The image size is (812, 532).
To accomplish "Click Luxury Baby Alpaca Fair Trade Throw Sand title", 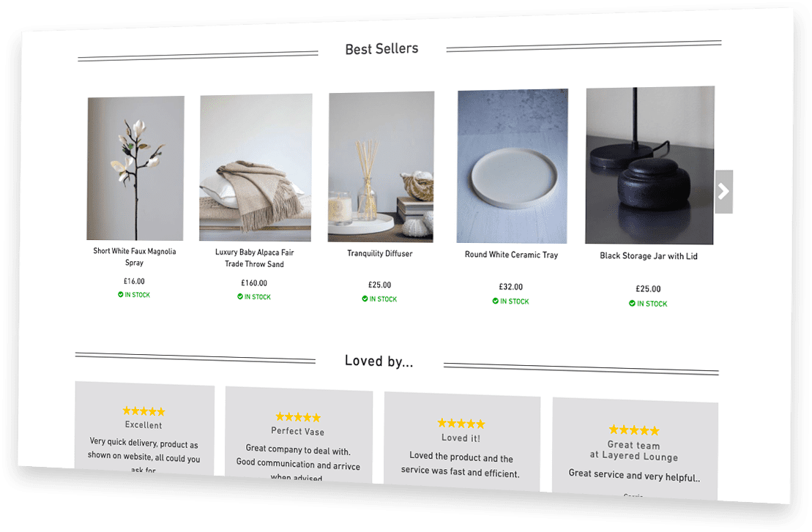I will pos(254,258).
